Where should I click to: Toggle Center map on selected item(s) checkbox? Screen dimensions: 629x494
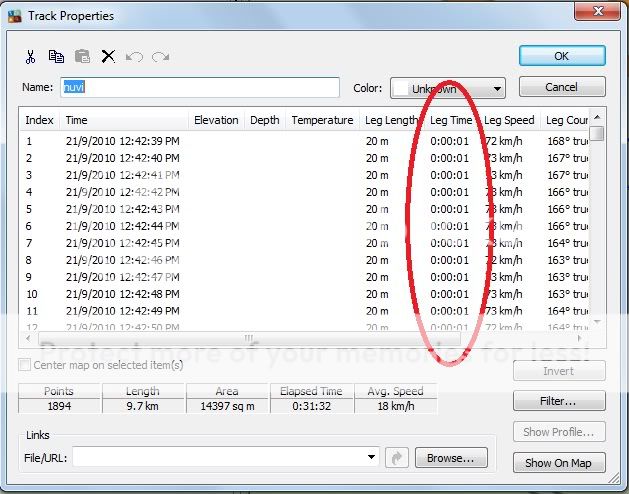point(25,365)
